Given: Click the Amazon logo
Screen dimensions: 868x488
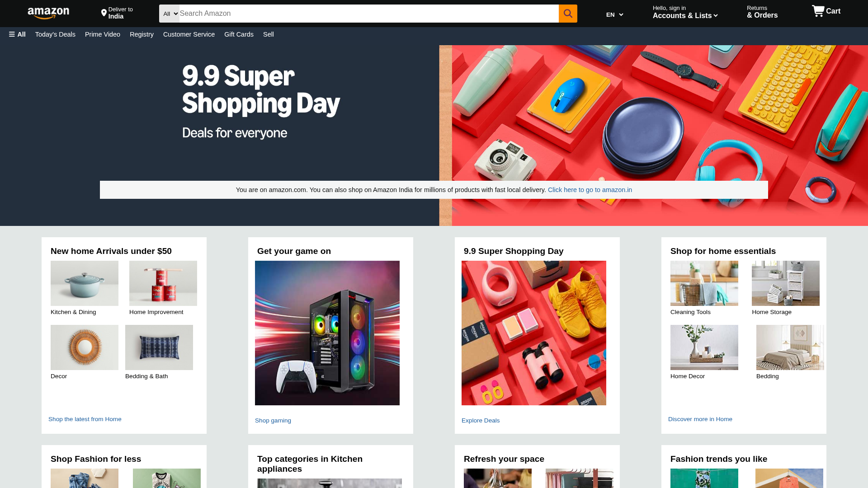Looking at the screenshot, I should [x=48, y=14].
